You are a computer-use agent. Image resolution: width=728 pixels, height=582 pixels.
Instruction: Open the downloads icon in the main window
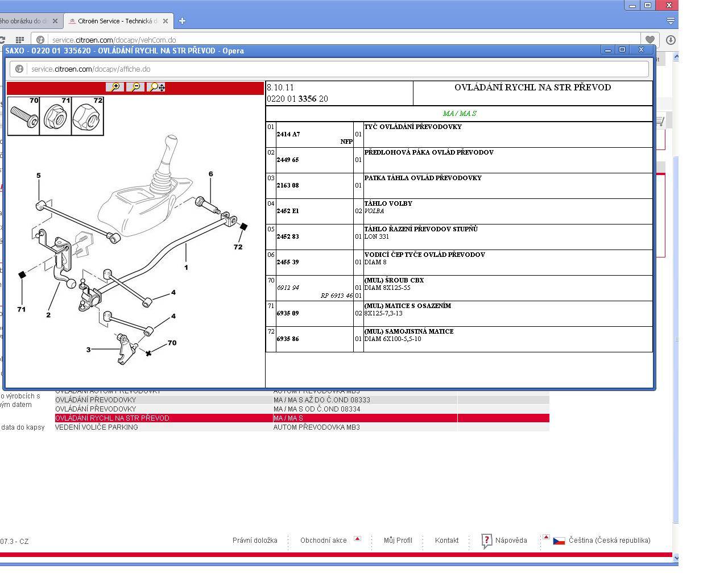[x=671, y=40]
